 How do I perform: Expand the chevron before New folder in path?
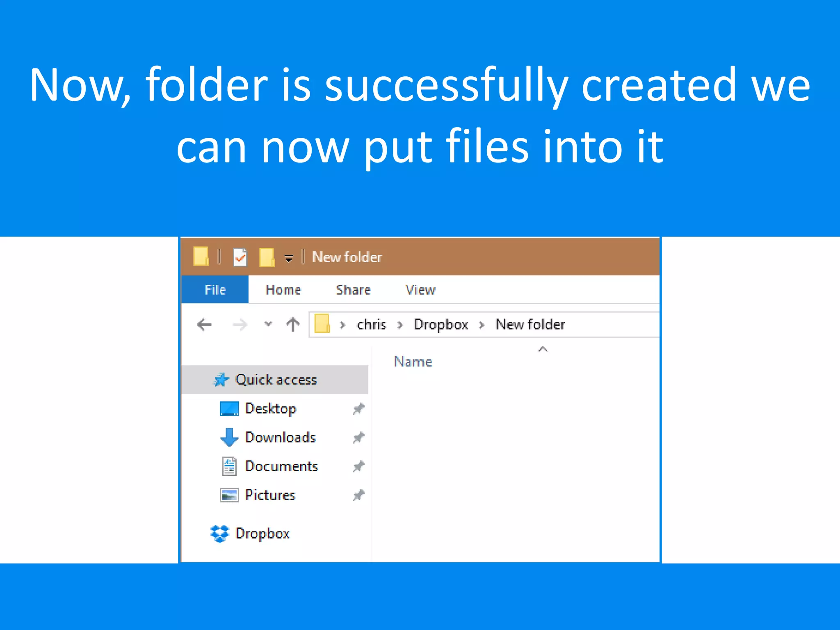[482, 325]
